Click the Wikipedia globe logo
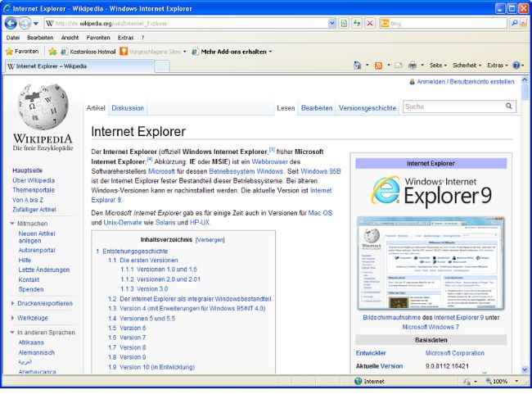Image resolution: width=532 pixels, height=399 pixels. point(43,107)
